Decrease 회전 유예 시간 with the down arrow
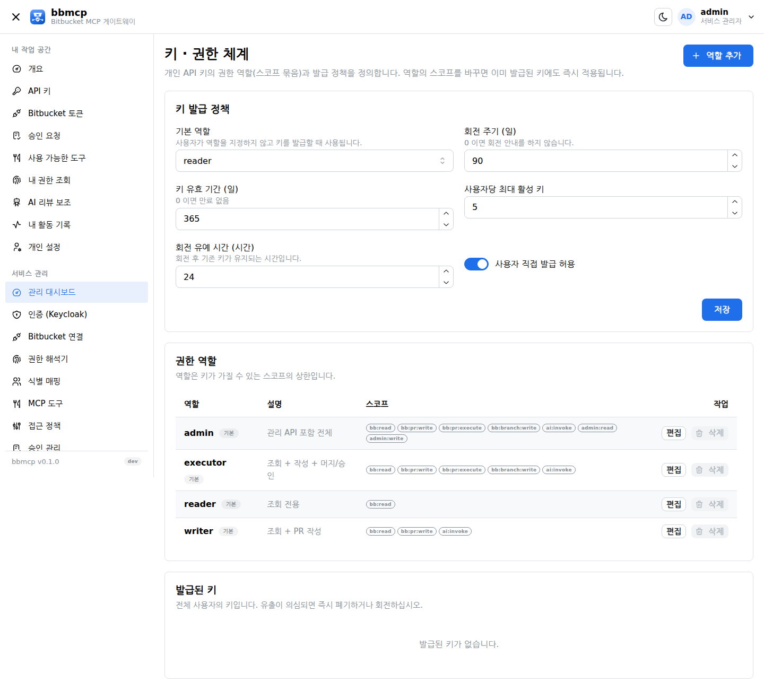The image size is (764, 700). coord(446,283)
